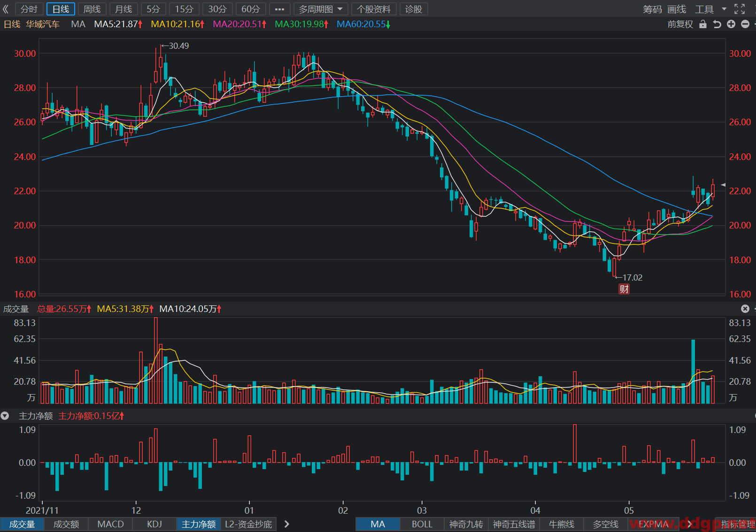The width and height of the screenshot is (756, 532).
Task: Click the 诊股 diagnosis button
Action: click(414, 9)
